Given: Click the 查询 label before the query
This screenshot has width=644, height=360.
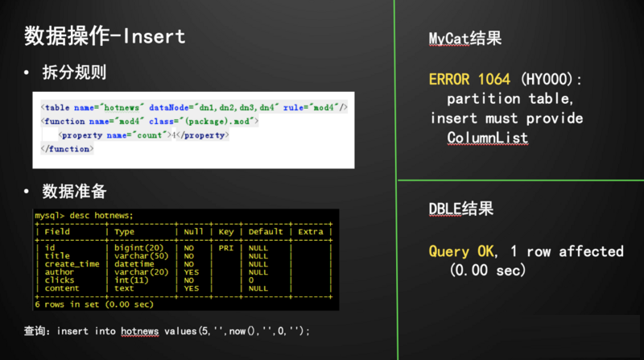Looking at the screenshot, I should coord(35,331).
